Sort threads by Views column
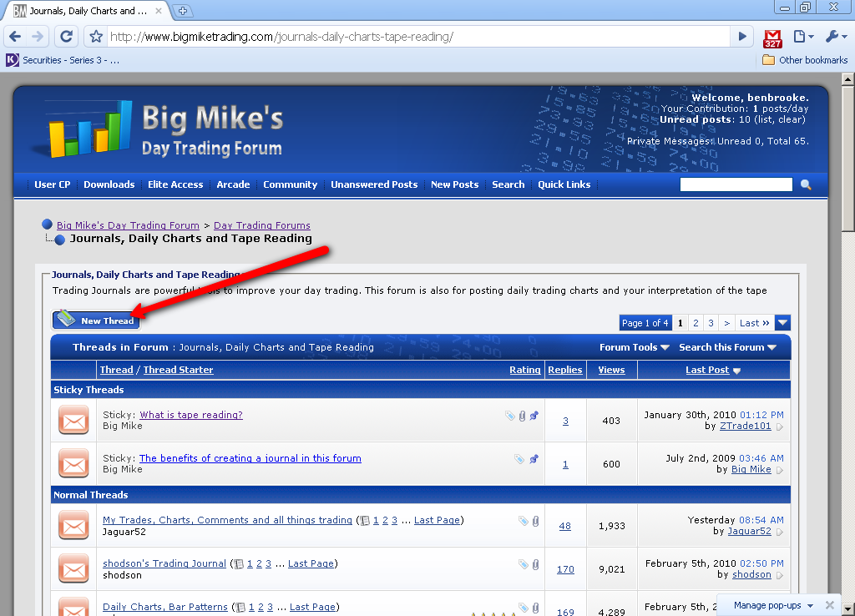Screen dimensions: 855x616 (611, 370)
